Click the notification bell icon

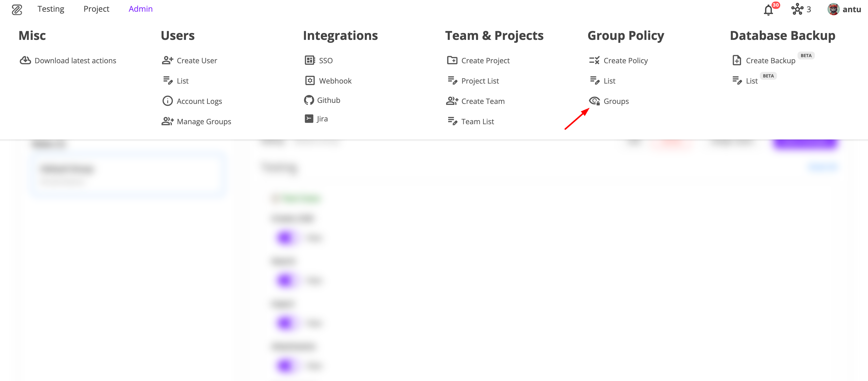[768, 10]
